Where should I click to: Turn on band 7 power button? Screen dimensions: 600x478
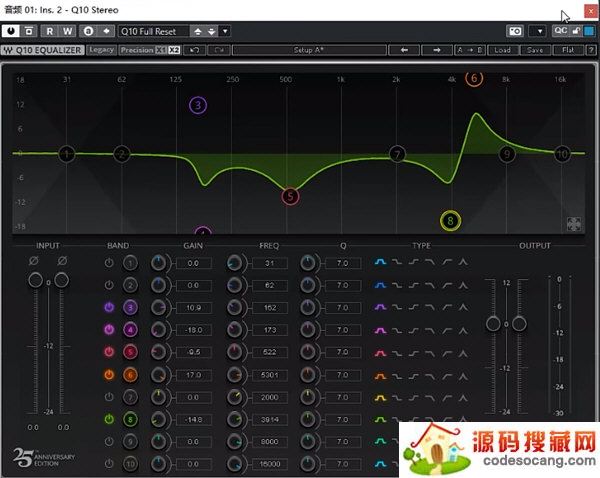[109, 397]
